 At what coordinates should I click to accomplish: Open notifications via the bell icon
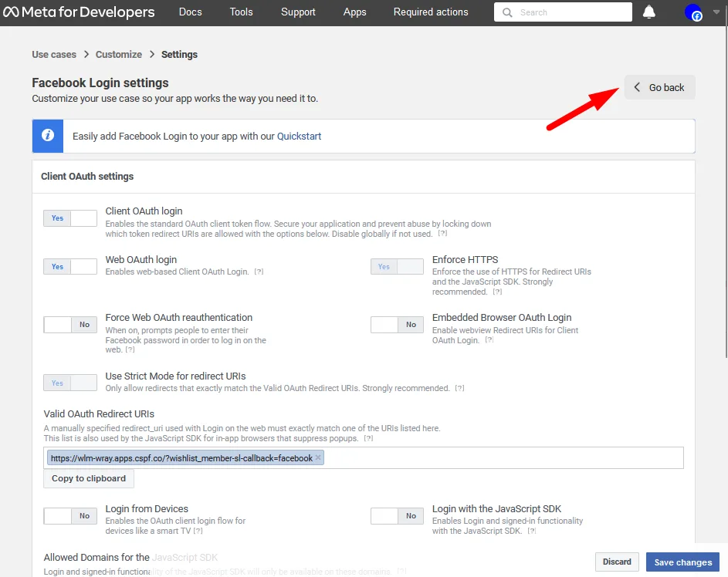648,12
